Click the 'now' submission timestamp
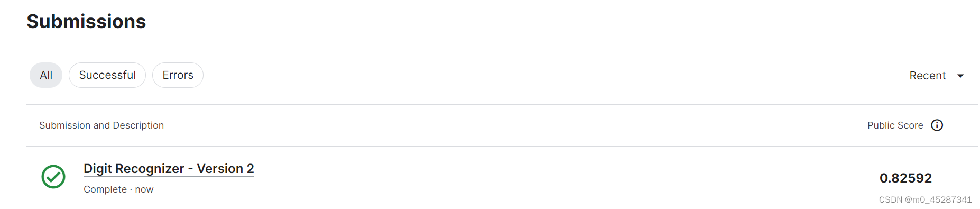This screenshot has height=209, width=980. (x=144, y=189)
